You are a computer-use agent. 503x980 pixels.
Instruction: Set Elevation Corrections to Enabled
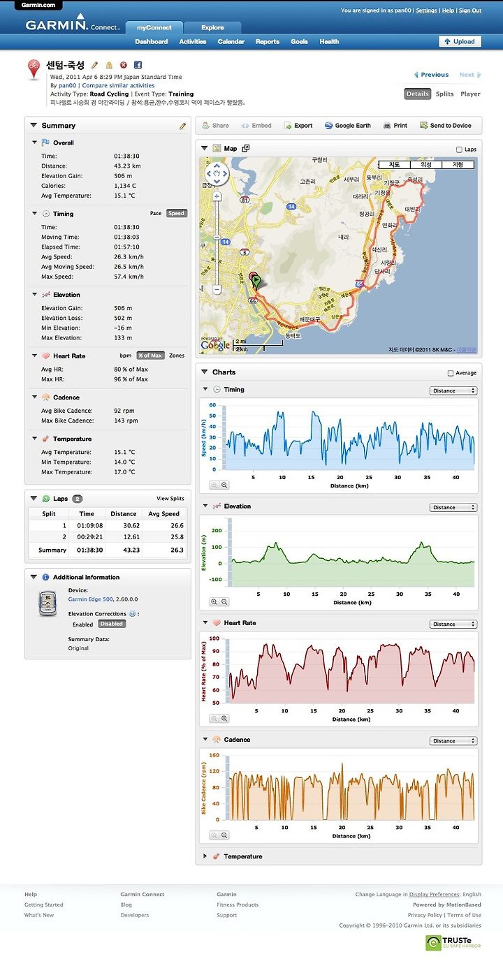tap(82, 624)
